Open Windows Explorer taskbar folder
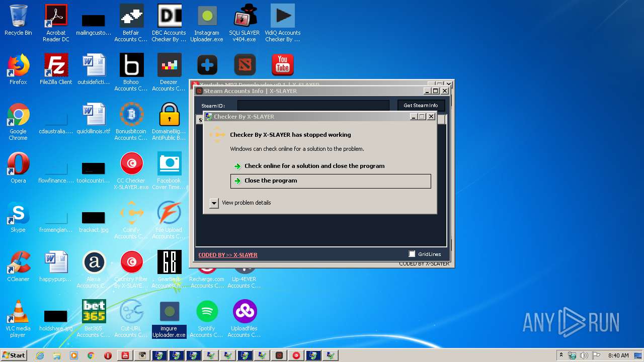 coord(57,355)
